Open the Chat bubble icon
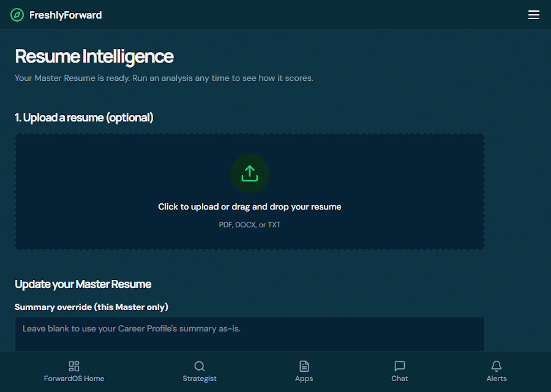The height and width of the screenshot is (392, 551). [x=399, y=366]
